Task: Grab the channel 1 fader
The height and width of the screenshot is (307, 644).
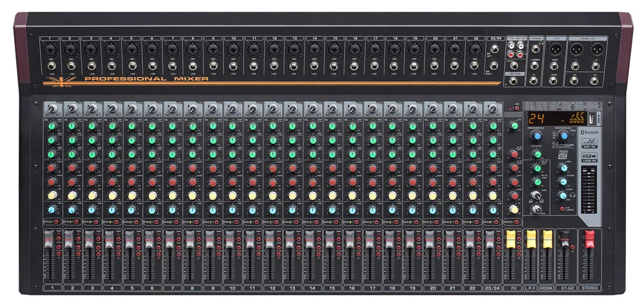Action: (49, 239)
